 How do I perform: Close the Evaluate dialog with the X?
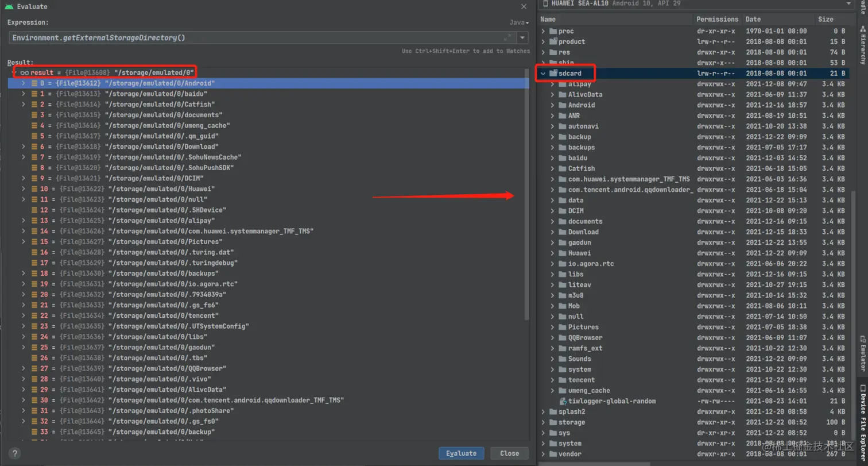coord(523,6)
